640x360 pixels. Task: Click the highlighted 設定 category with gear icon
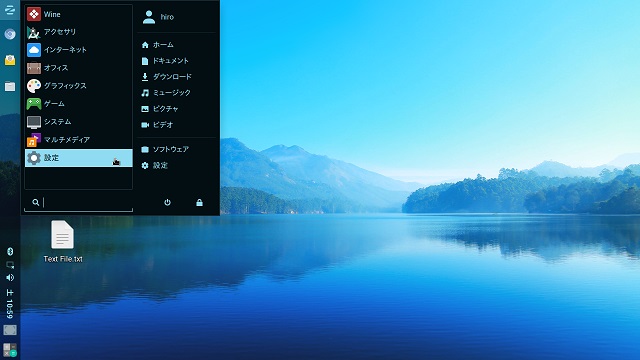click(78, 158)
